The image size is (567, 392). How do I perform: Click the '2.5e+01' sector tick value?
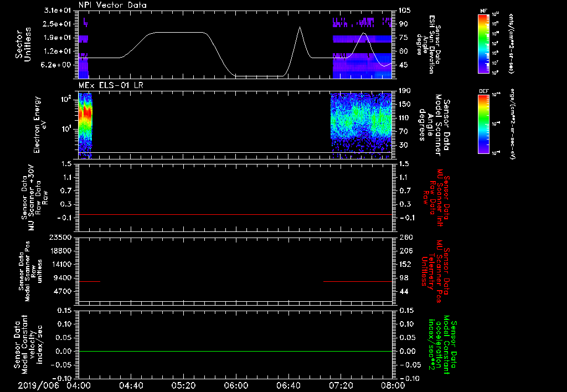[x=58, y=24]
